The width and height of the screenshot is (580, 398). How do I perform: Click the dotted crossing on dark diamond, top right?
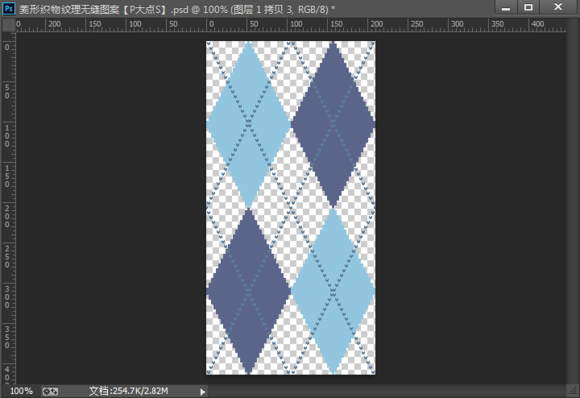click(333, 125)
